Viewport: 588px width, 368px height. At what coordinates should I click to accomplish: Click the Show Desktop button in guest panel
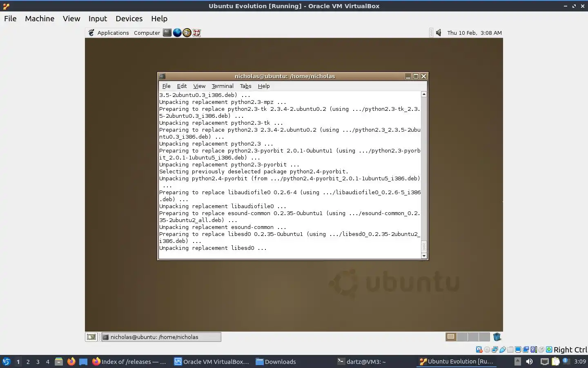pos(91,337)
